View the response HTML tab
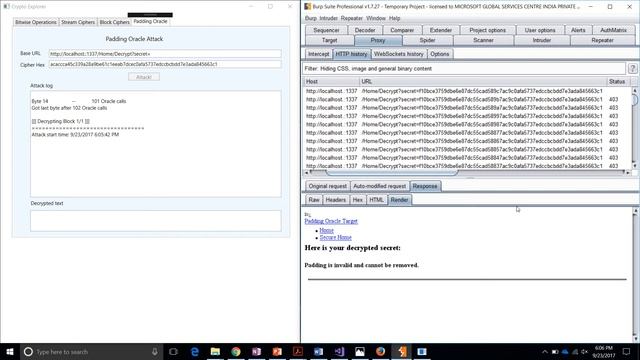This screenshot has width=640, height=360. pos(376,200)
